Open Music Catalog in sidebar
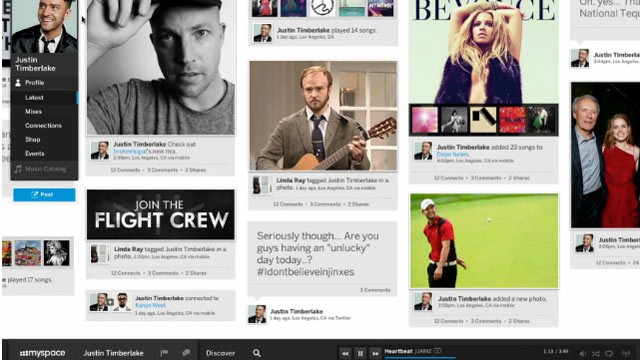The image size is (640, 360). (45, 169)
